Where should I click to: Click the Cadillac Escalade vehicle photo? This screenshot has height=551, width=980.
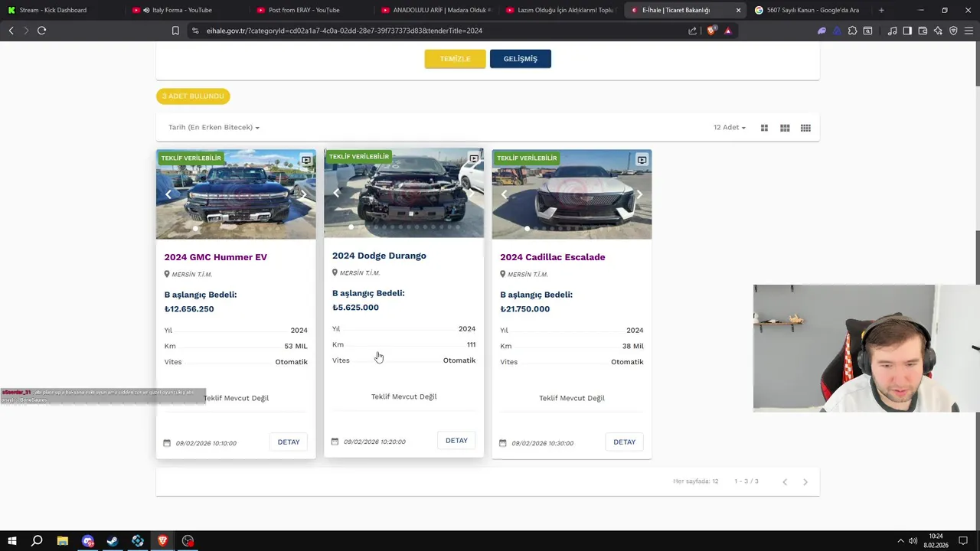(572, 194)
